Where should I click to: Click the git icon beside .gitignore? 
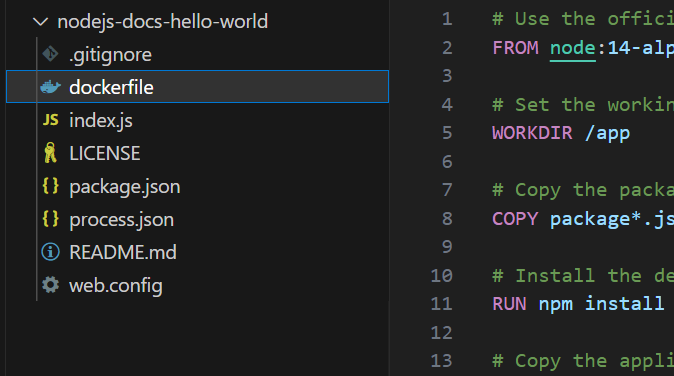tap(50, 54)
